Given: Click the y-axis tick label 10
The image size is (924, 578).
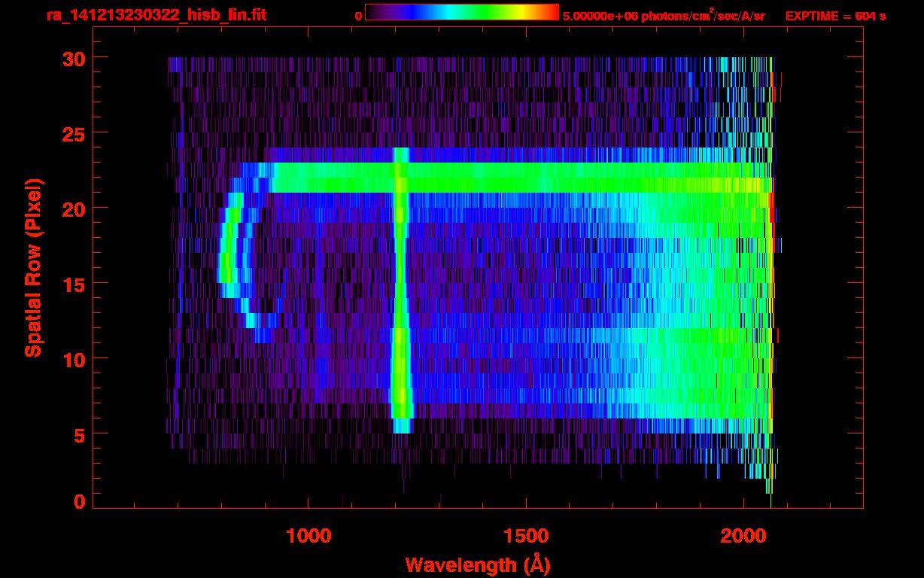Looking at the screenshot, I should click(72, 359).
